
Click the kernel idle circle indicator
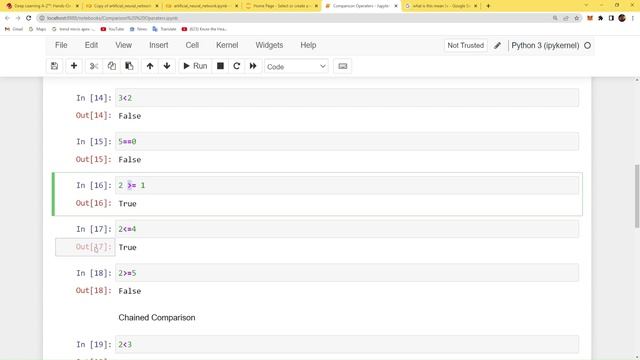[x=587, y=46]
